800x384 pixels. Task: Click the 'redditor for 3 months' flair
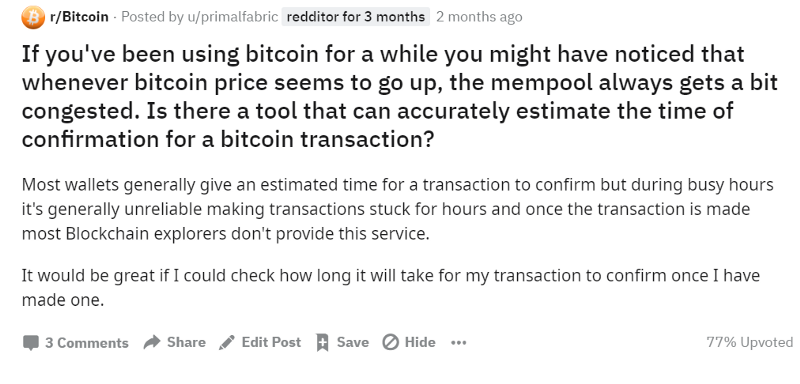tap(356, 17)
